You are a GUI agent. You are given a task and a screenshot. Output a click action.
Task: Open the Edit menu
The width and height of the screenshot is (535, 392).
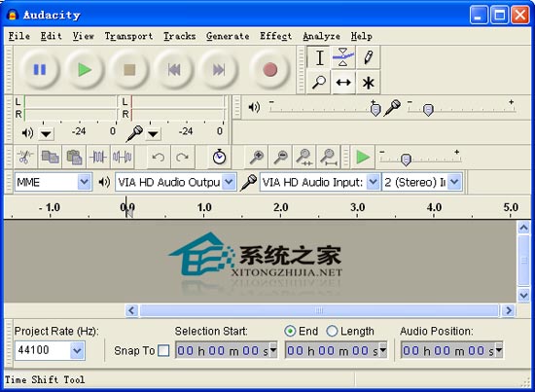pos(52,36)
